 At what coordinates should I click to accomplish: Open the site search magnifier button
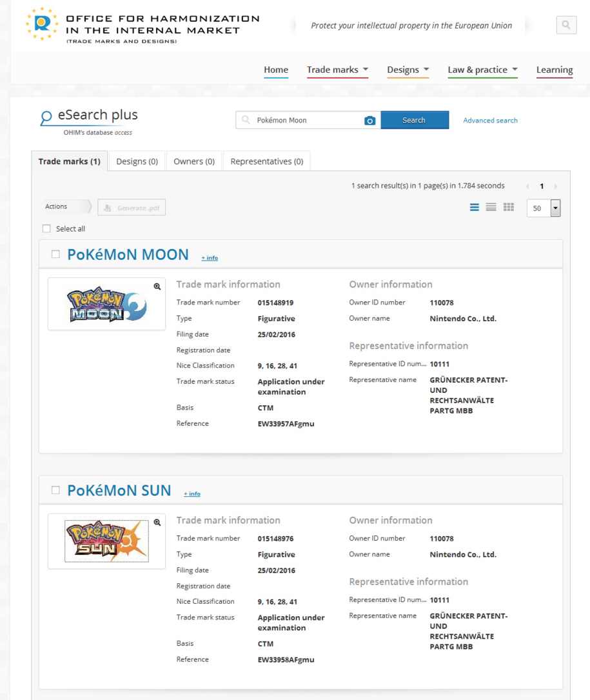[x=566, y=25]
